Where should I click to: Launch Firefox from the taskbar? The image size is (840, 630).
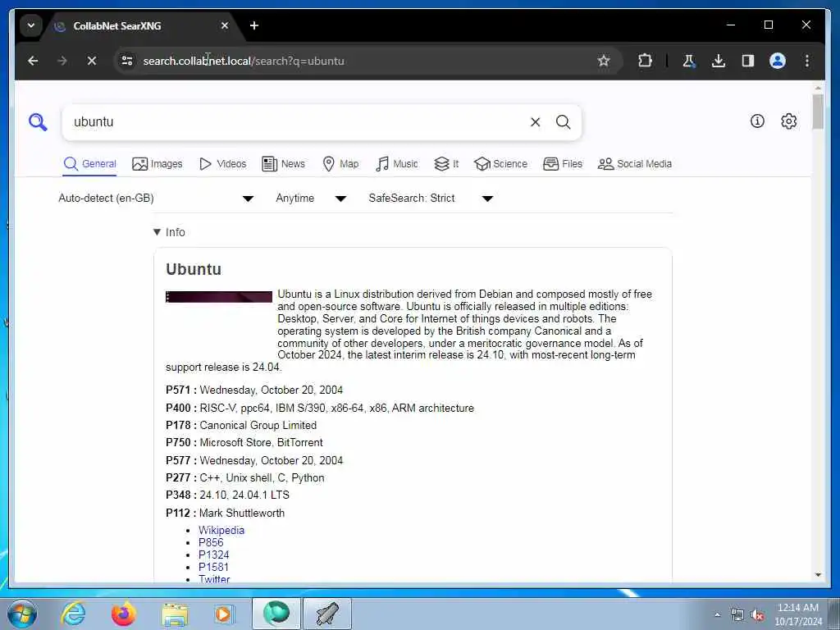124,614
